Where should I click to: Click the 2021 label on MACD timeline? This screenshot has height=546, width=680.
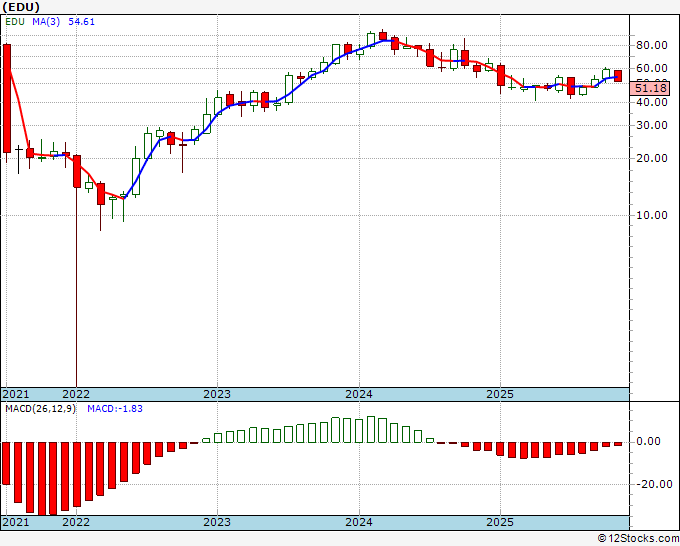coord(16,522)
